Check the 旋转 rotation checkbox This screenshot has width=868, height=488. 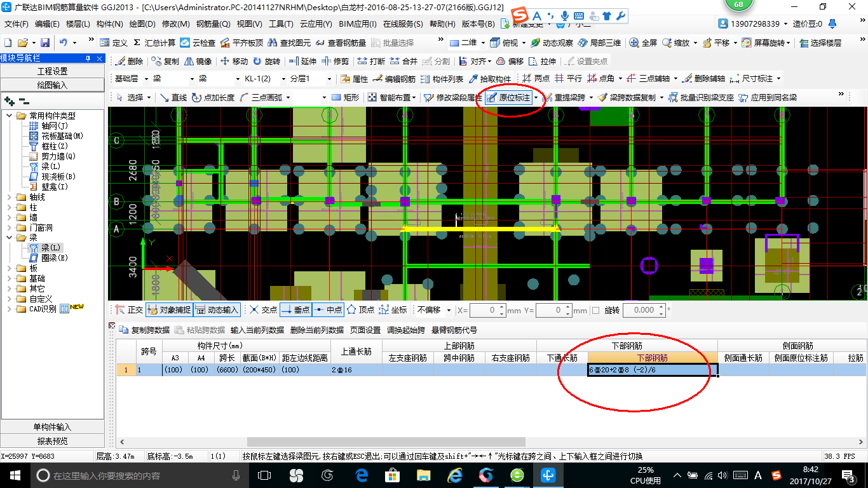point(595,310)
